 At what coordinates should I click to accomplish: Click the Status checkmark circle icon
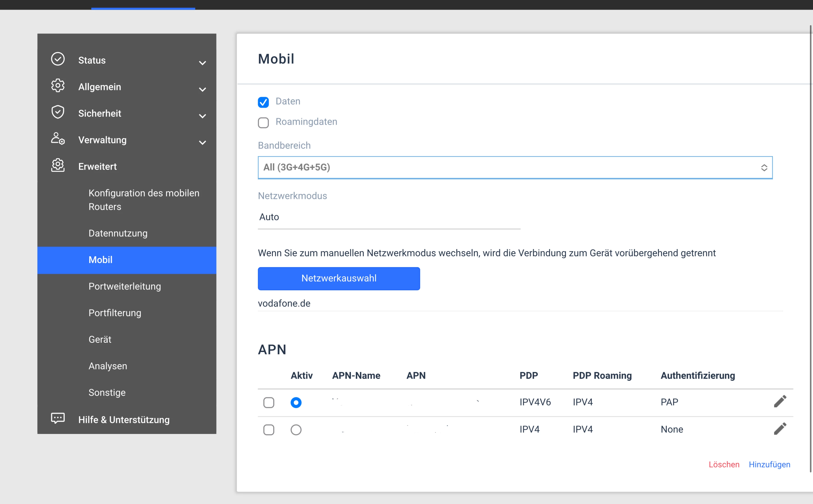tap(58, 59)
